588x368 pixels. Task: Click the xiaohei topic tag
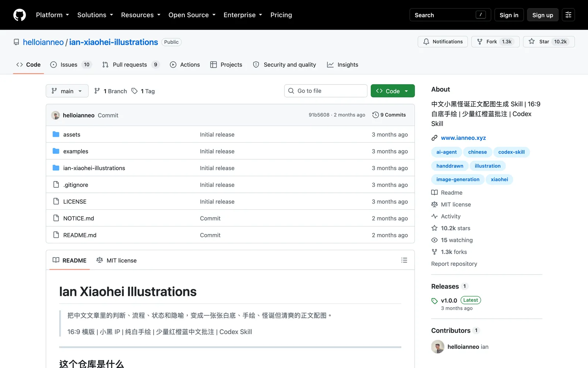click(x=499, y=180)
